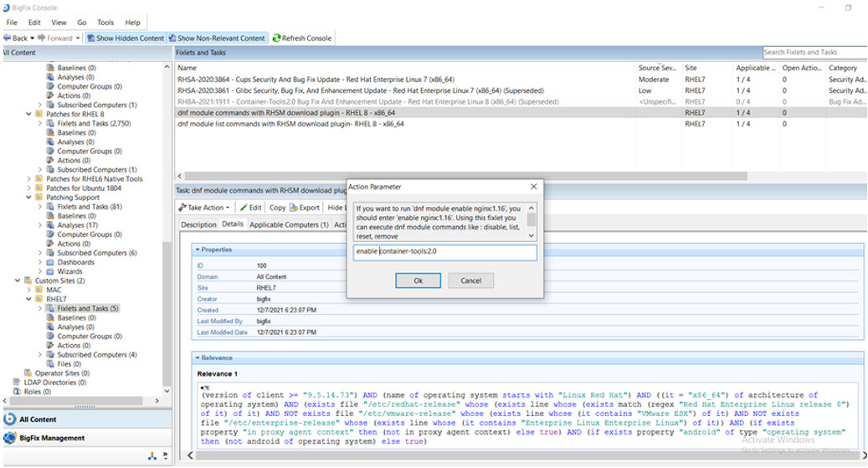Click Ok in Action Parameter dialog

[x=418, y=281]
